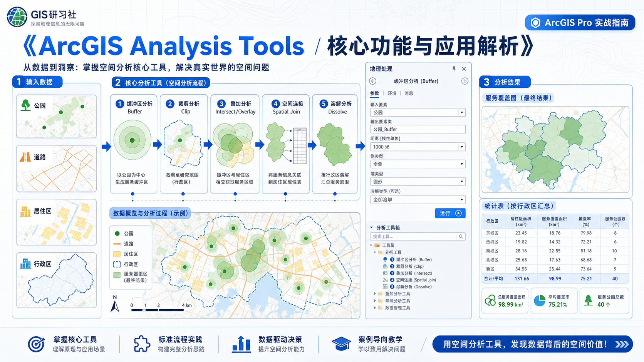Click the puzzle piece icon beside 标准流程实践
Screen dimensions: 644x362
[x=142, y=344]
